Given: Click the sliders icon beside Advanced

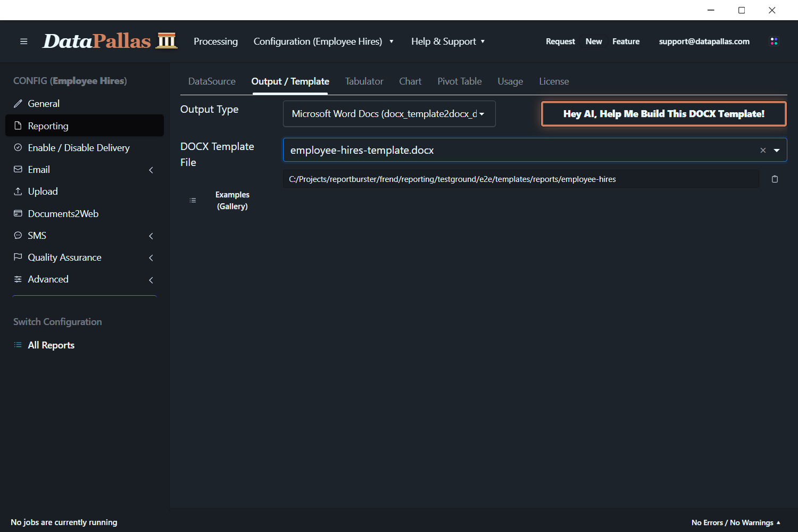Looking at the screenshot, I should (18, 279).
